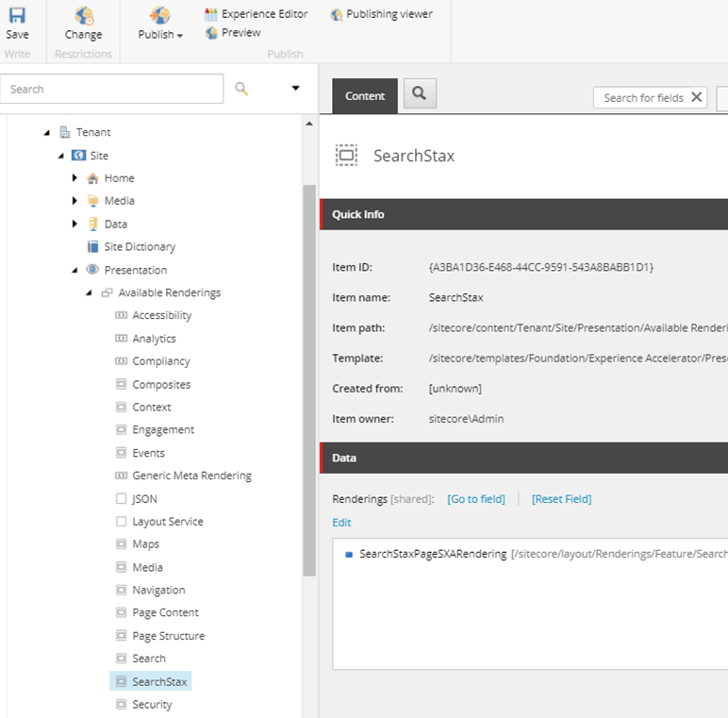728x718 pixels.
Task: Click the SearchStax item header icon
Action: tap(346, 155)
